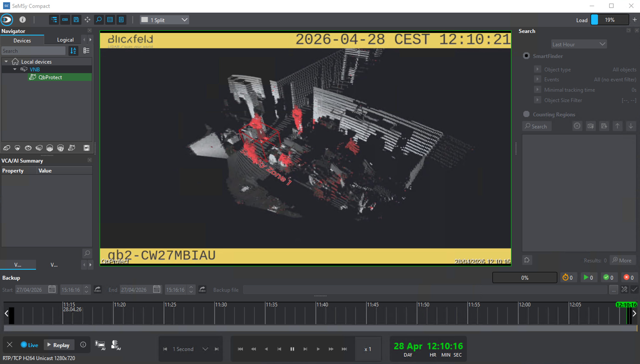The width and height of the screenshot is (640, 364).
Task: Click the blue bar toolbar icon
Action: pos(65,20)
